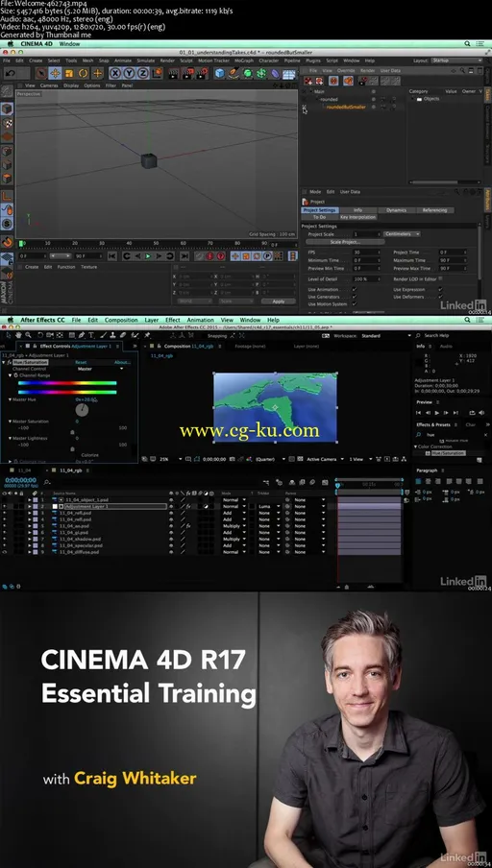Image resolution: width=492 pixels, height=868 pixels.
Task: Select the Type tool in After Effects
Action: [x=91, y=335]
